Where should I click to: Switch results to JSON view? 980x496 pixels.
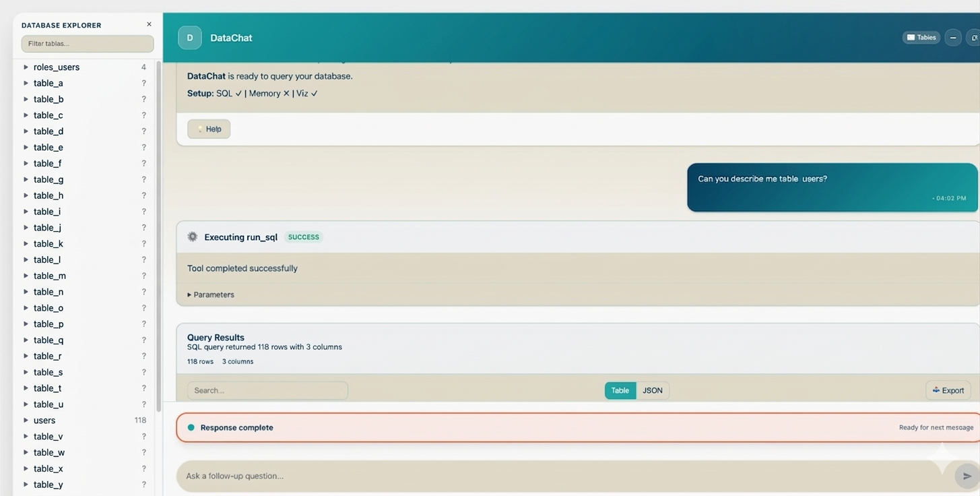coord(653,390)
